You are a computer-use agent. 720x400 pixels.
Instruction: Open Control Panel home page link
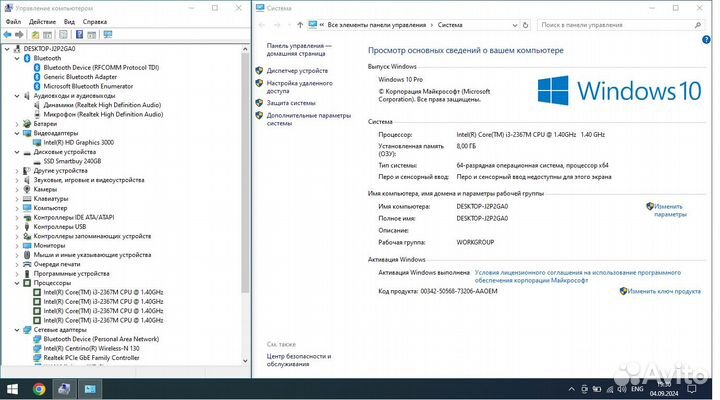point(299,50)
